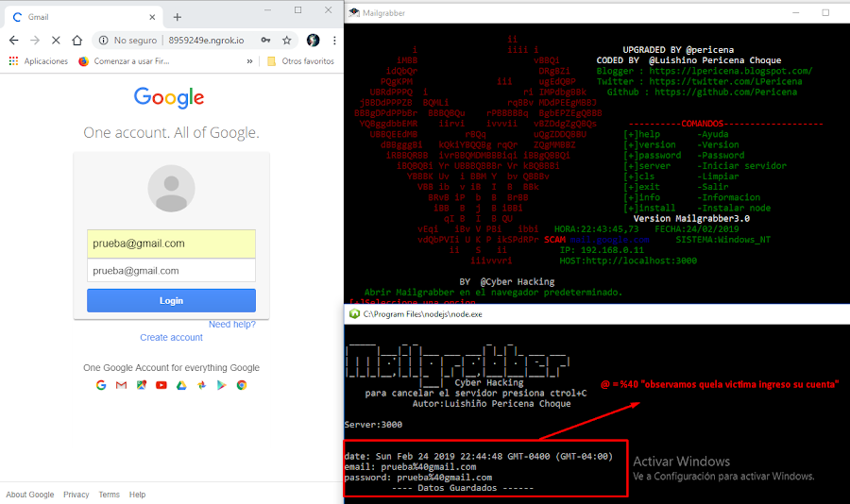This screenshot has width=850, height=504.
Task: Click the [+]install command line
Action: [697, 208]
